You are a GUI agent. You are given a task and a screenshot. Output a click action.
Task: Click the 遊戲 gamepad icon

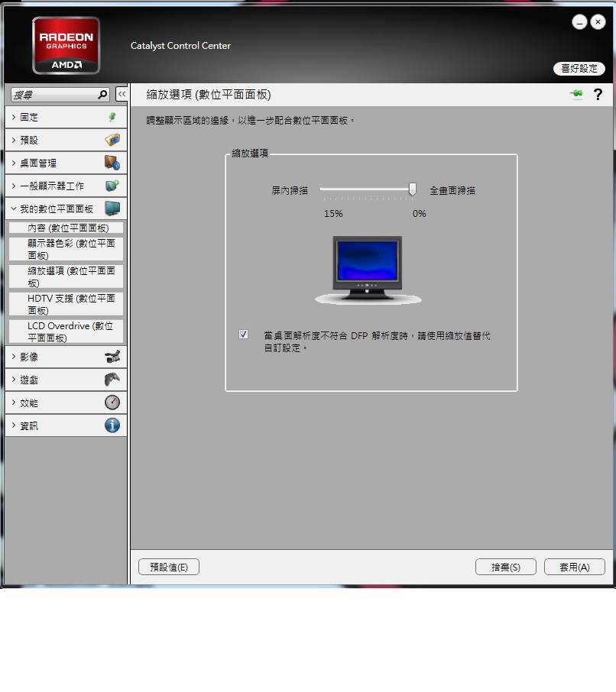coord(112,380)
